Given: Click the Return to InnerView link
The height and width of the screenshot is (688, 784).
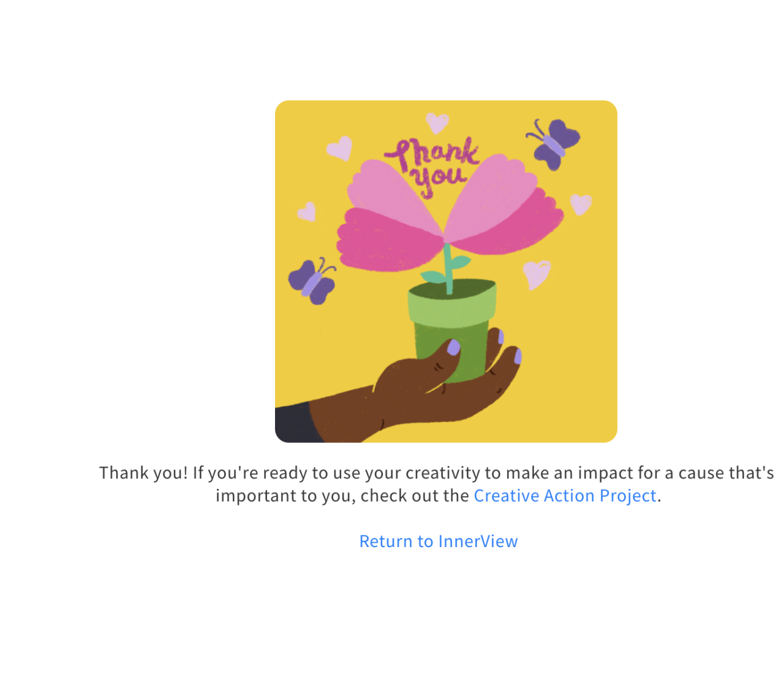Looking at the screenshot, I should click(439, 542).
